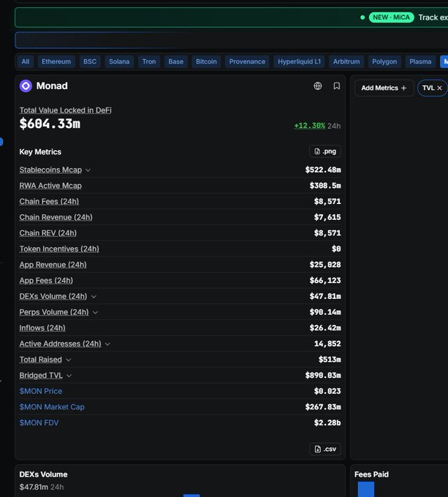448x497 pixels.
Task: Switch to the Hyperliquid L1 tab
Action: click(299, 61)
